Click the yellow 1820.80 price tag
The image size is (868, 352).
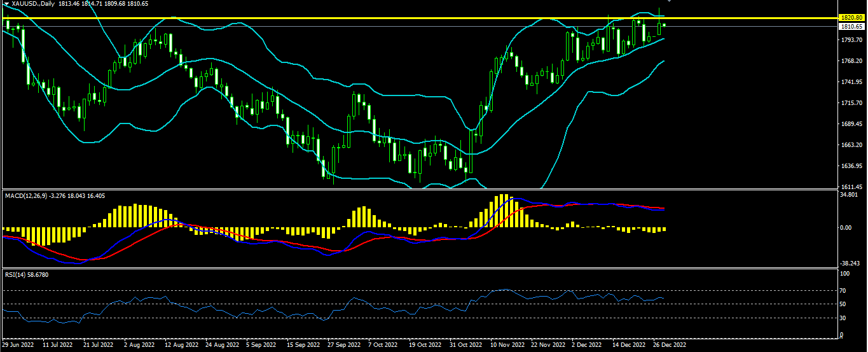pyautogui.click(x=850, y=18)
